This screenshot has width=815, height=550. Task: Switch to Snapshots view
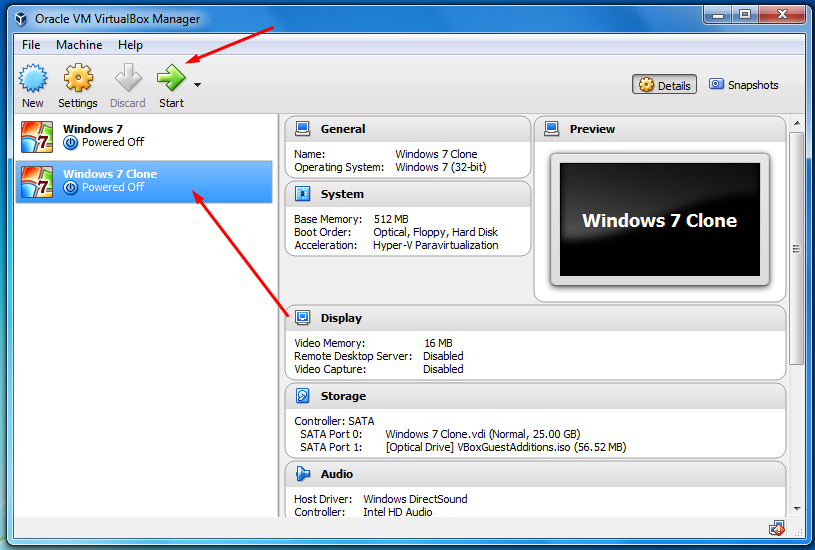[744, 85]
